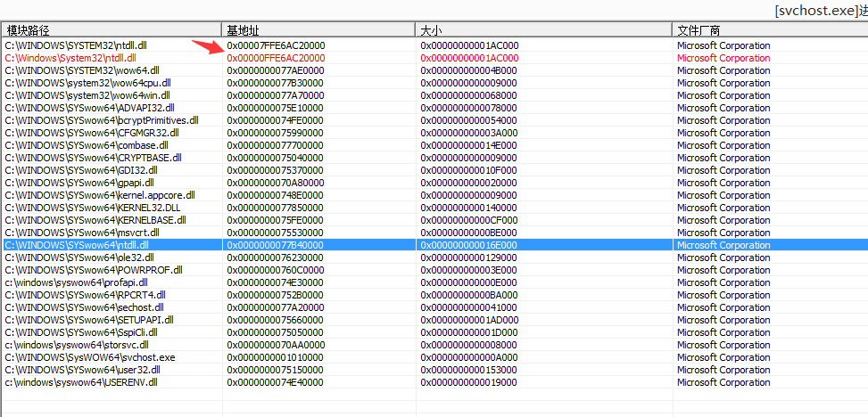Select the sechost.dll module row
868x417 pixels.
(435, 307)
